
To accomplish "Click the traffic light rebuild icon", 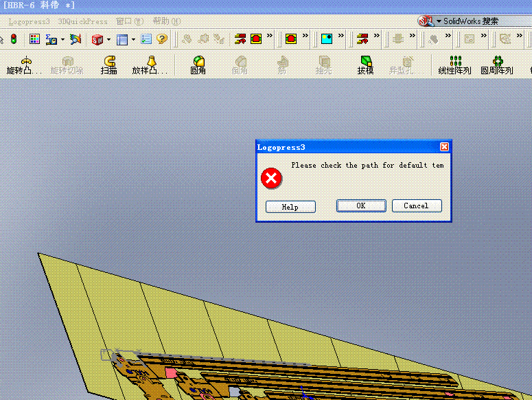I will (x=14, y=38).
